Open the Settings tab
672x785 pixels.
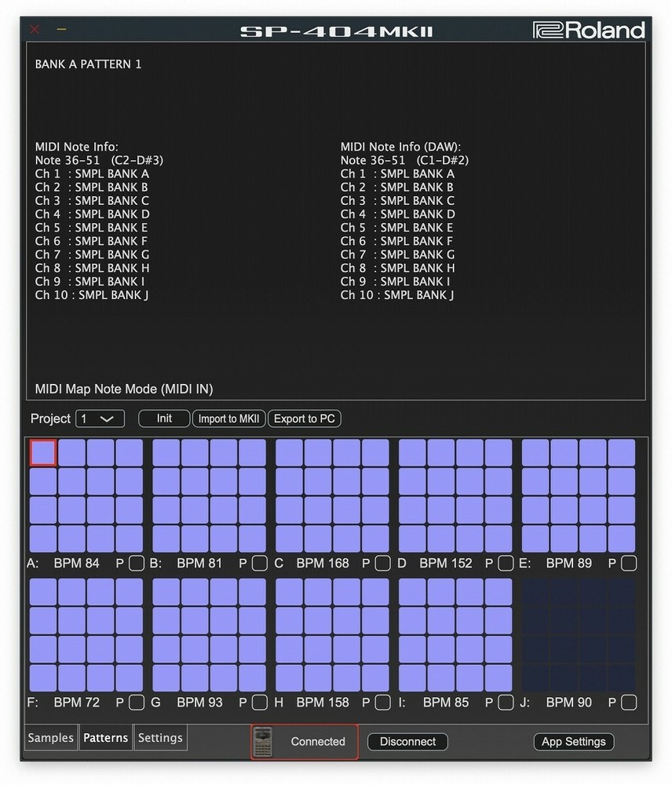160,738
